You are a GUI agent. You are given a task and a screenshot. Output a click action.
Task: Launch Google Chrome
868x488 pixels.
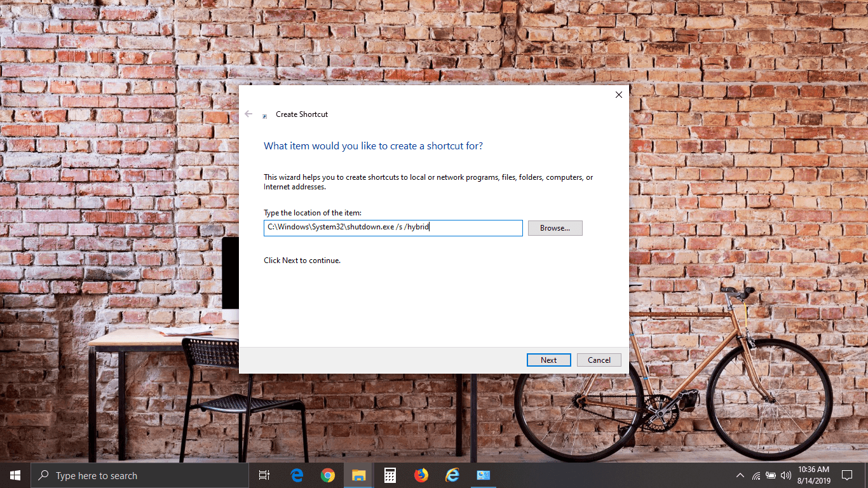click(328, 475)
